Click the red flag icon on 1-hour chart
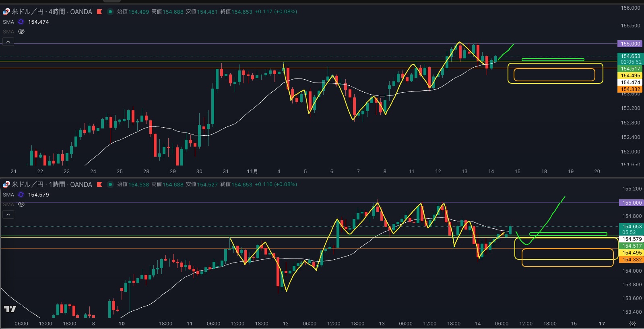The image size is (644, 329). pyautogui.click(x=99, y=184)
